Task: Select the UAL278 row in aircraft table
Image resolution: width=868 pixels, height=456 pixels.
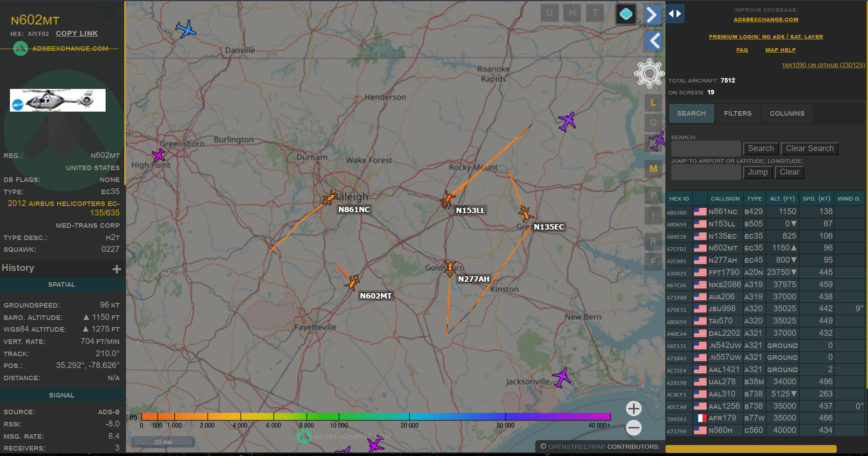Action: coord(766,382)
